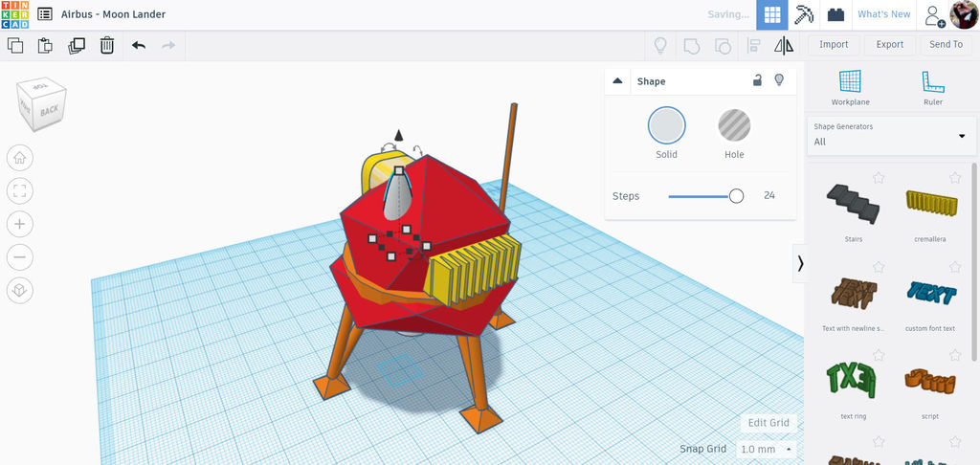
Task: Collapse the Shape panel arrow
Action: [x=617, y=80]
